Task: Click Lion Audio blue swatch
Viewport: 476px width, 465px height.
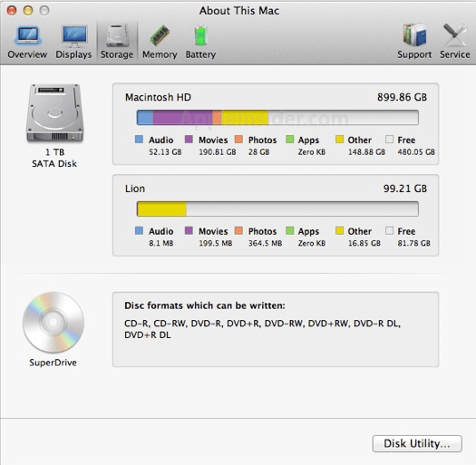Action: point(139,230)
